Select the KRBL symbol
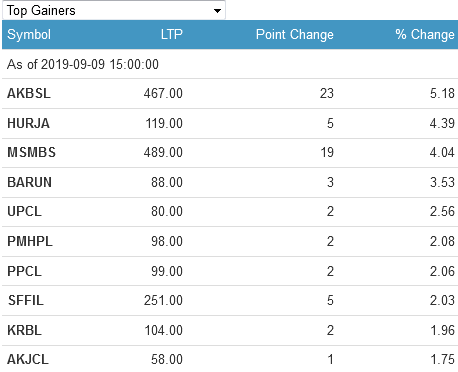Viewport: 458px width, 372px height. pos(24,331)
